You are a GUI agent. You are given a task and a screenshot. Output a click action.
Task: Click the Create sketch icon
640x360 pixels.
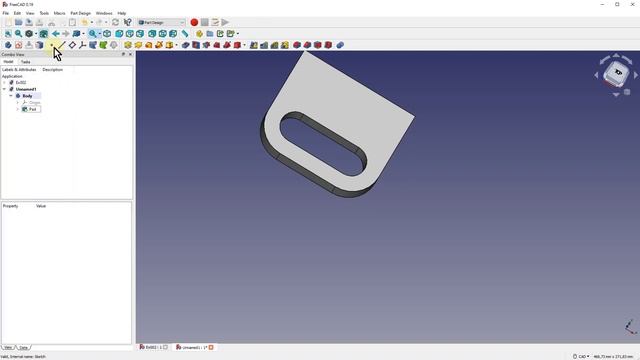(x=19, y=45)
